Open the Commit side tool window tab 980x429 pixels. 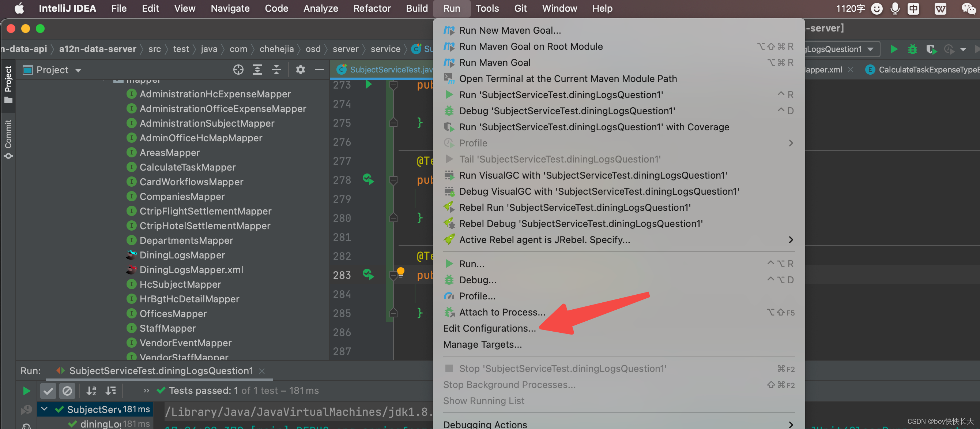pos(8,139)
